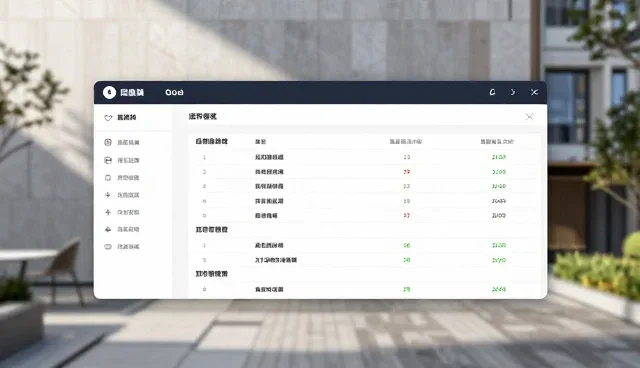
Task: Open the sidebar item with the folder-box icon
Action: [x=122, y=160]
